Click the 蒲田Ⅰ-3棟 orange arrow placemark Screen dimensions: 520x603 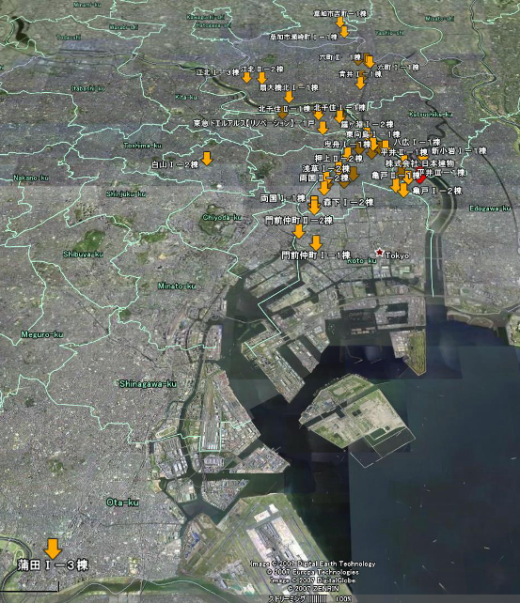[x=53, y=548]
